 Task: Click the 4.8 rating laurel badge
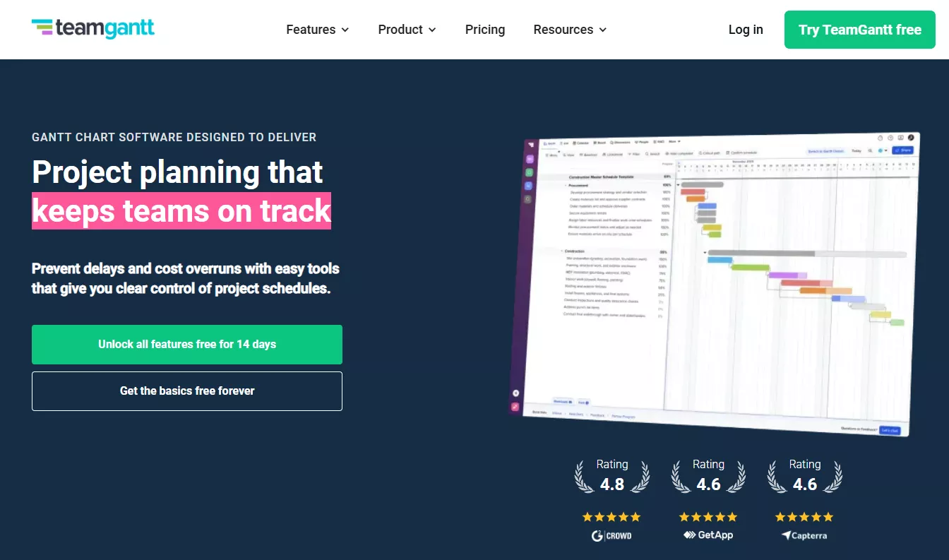point(612,476)
